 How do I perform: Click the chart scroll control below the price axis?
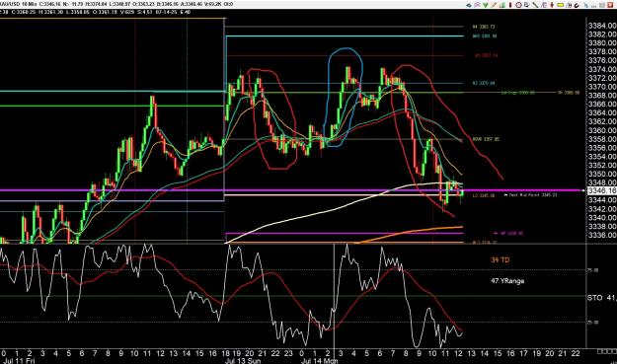pos(606,351)
